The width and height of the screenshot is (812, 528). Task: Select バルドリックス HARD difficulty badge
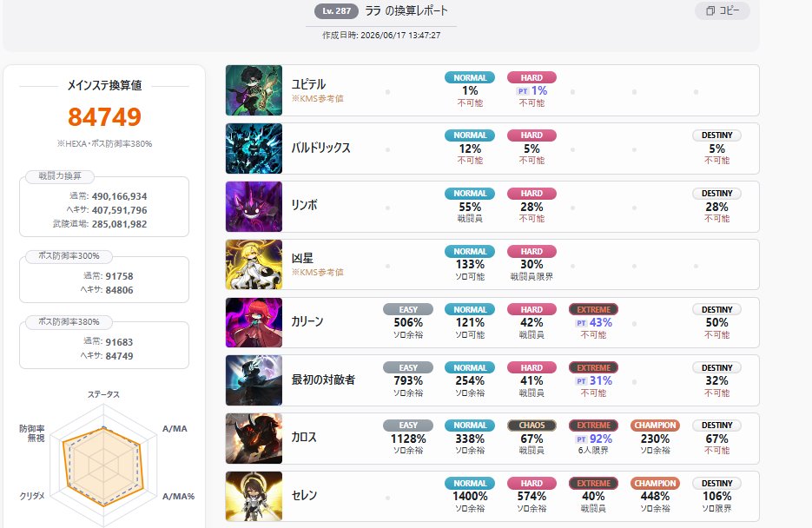click(531, 135)
